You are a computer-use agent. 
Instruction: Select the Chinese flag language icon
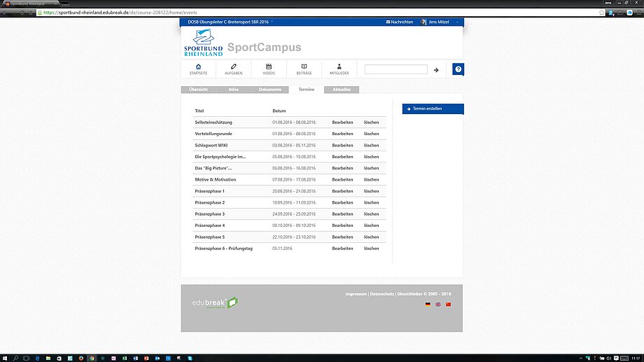[449, 305]
